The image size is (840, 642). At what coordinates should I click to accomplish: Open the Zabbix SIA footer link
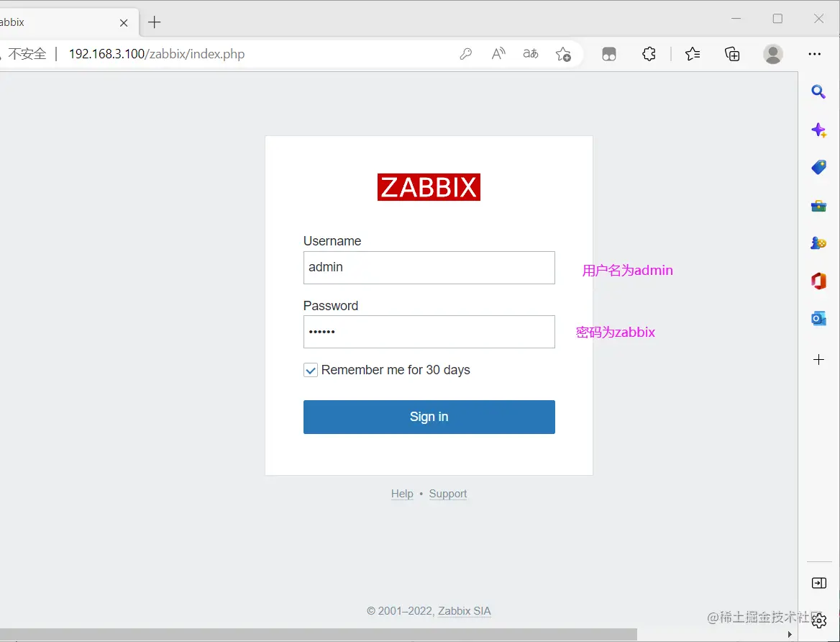[x=465, y=611]
